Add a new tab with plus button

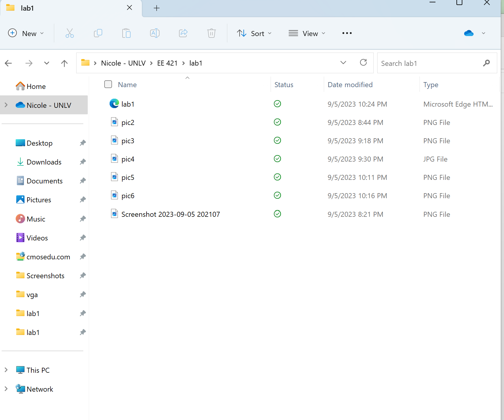[x=157, y=8]
